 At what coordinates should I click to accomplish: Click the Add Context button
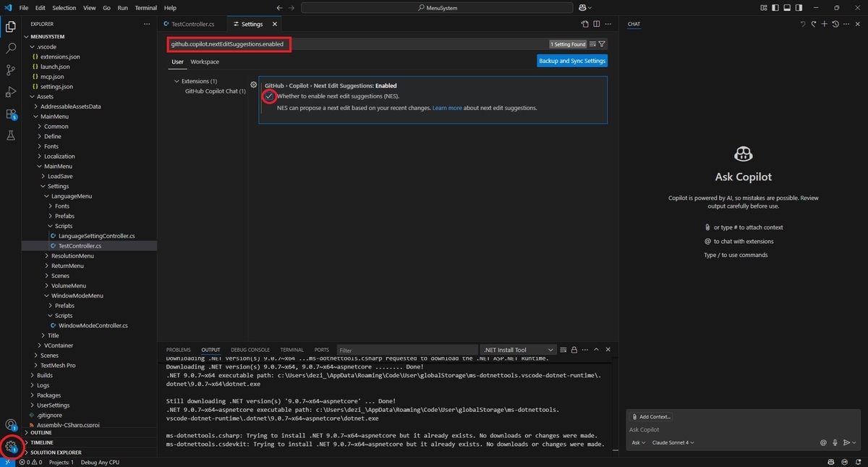click(x=652, y=417)
